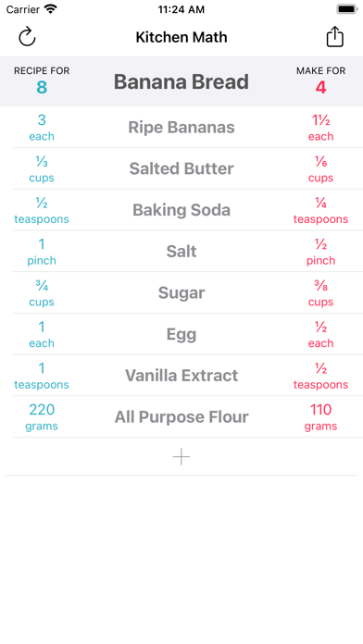363x644 pixels.
Task: Edit the Salted Butter ingredient name
Action: (x=181, y=168)
